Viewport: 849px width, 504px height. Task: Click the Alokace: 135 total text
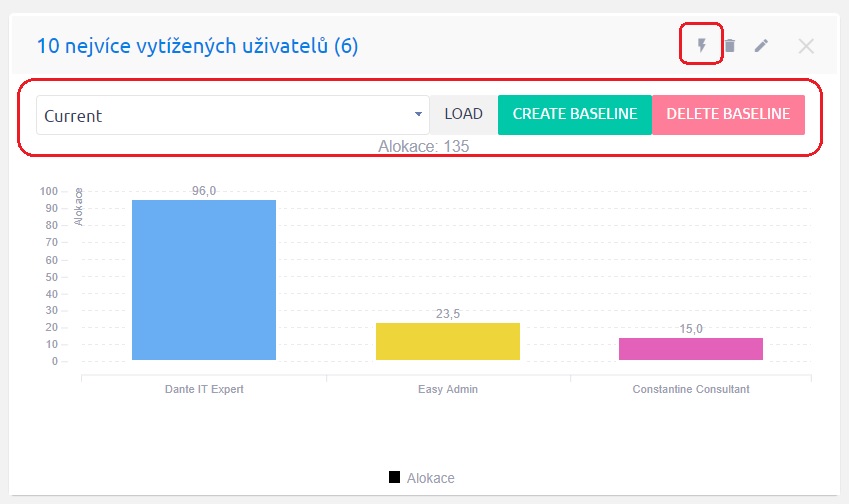[x=424, y=146]
